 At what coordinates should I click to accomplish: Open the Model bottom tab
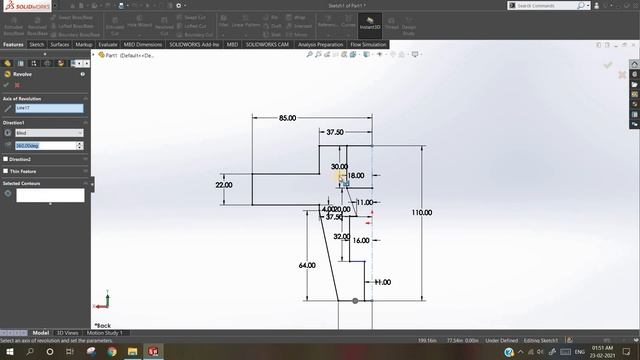click(x=41, y=333)
